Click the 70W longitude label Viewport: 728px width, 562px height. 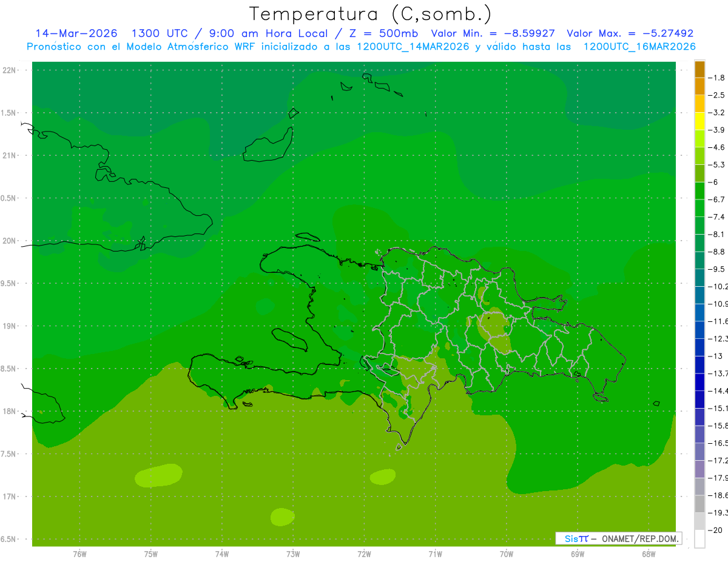[x=506, y=554]
